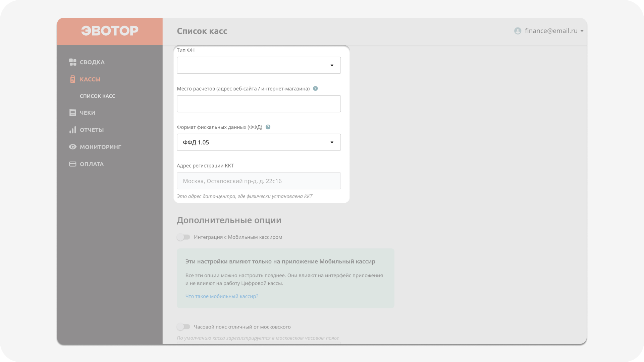Go to Отчеты menu section
This screenshot has height=362, width=644.
[92, 130]
